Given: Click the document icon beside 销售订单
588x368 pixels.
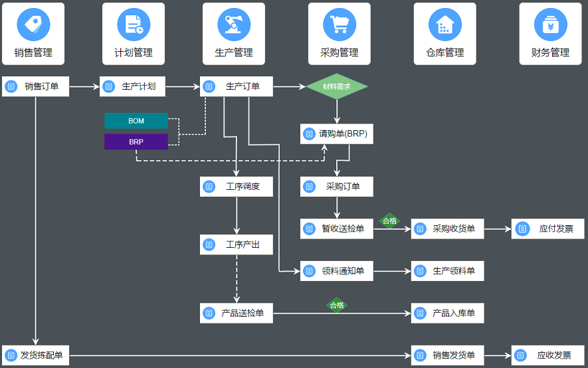Looking at the screenshot, I should point(11,86).
